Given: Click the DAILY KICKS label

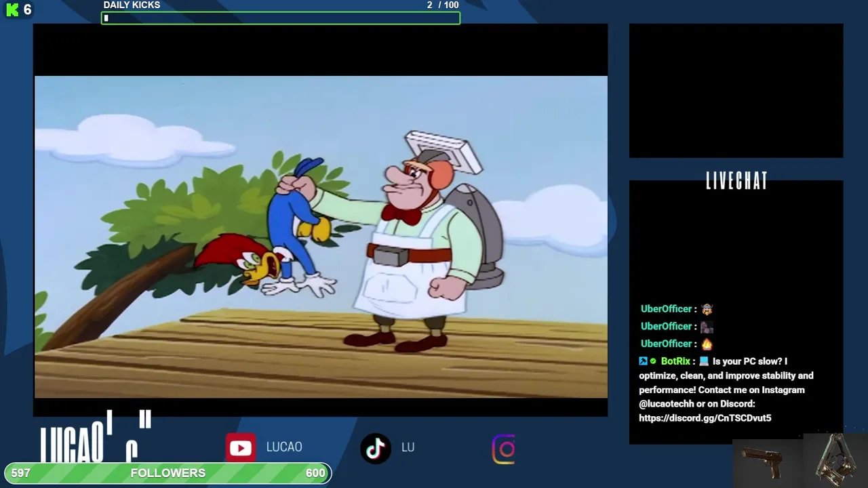Looking at the screenshot, I should coord(132,5).
